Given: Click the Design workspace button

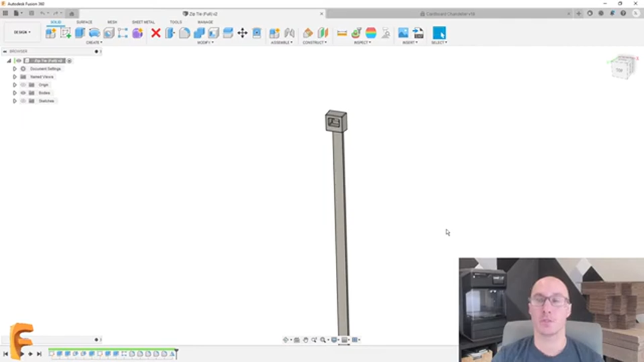Looking at the screenshot, I should pyautogui.click(x=22, y=32).
